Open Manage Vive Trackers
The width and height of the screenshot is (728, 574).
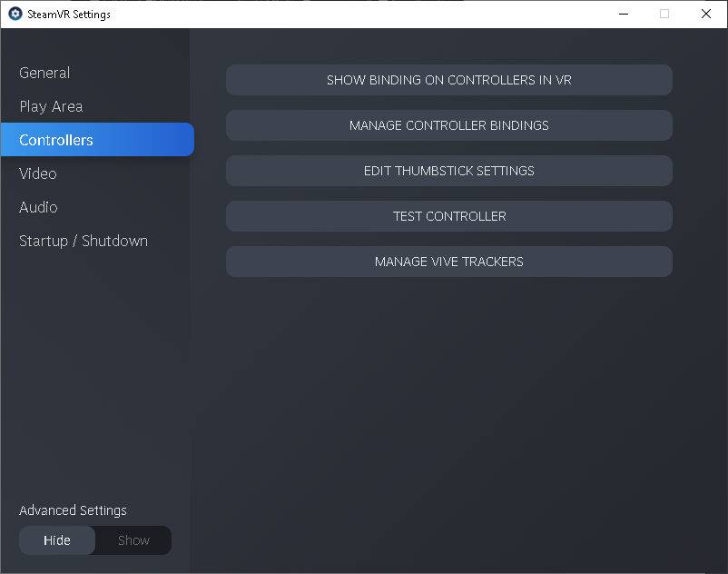448,262
